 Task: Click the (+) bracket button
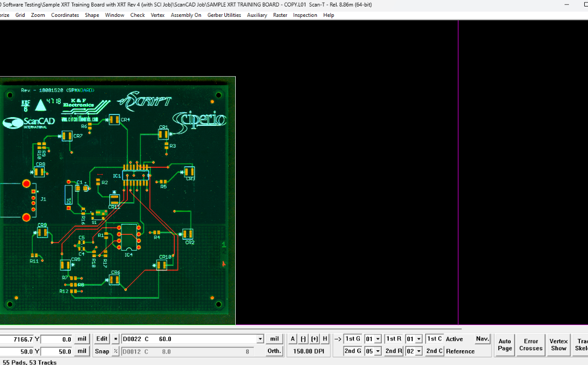(314, 339)
